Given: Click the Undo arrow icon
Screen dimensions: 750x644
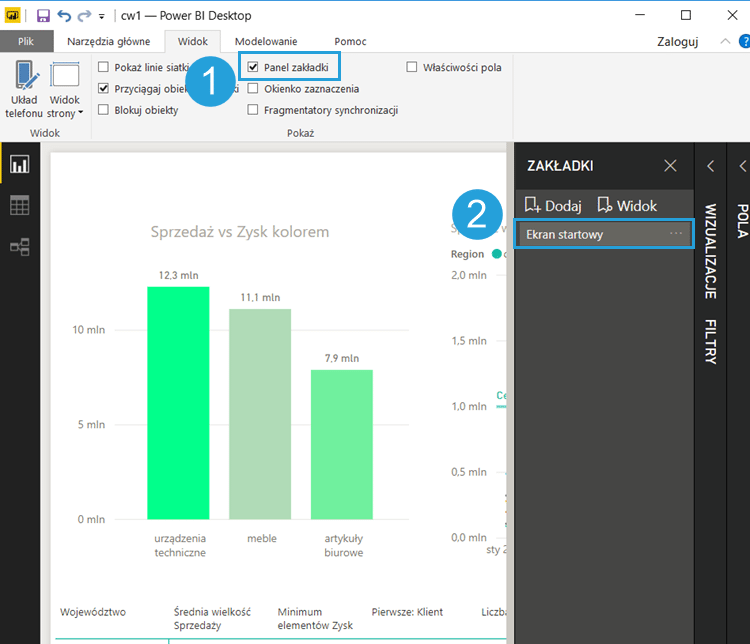Looking at the screenshot, I should click(x=64, y=16).
